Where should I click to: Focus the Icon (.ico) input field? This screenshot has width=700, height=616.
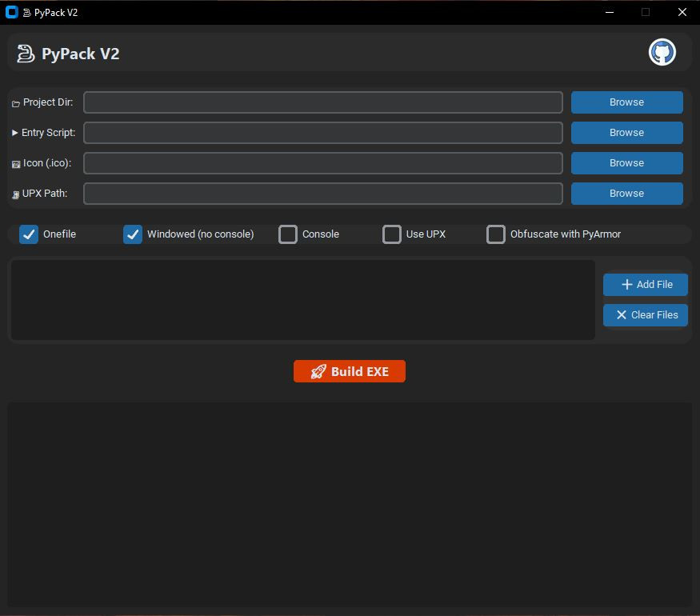pyautogui.click(x=322, y=163)
